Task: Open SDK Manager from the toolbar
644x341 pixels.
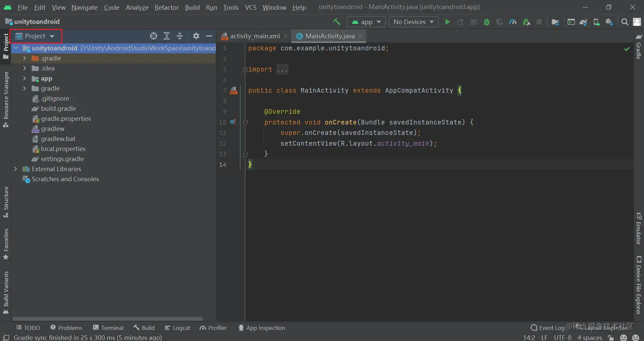Action: [x=609, y=22]
